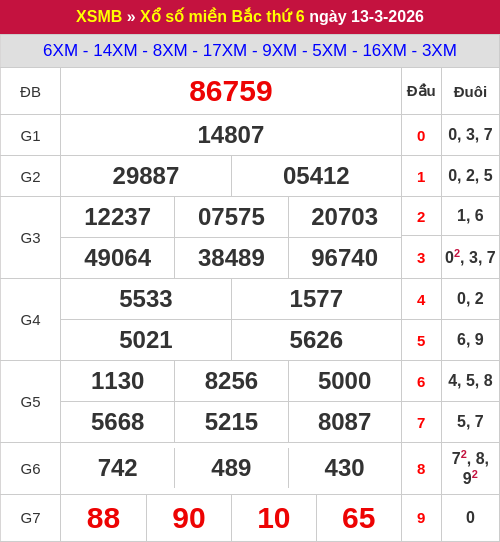The height and width of the screenshot is (542, 500).
Task: Select tail values for head 3
Action: [470, 257]
